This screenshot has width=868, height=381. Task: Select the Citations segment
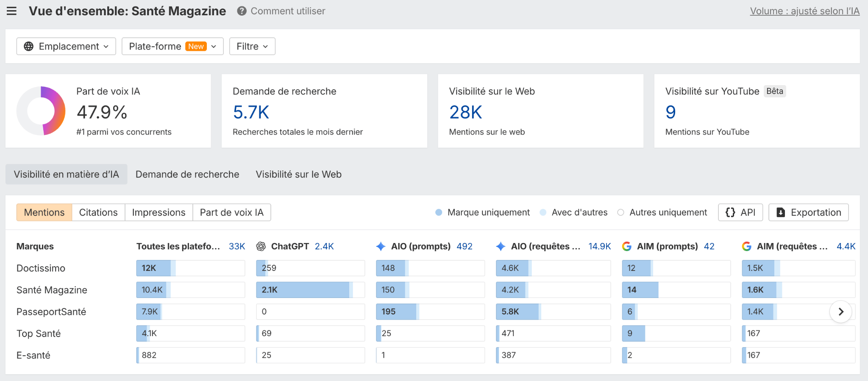[x=98, y=212]
